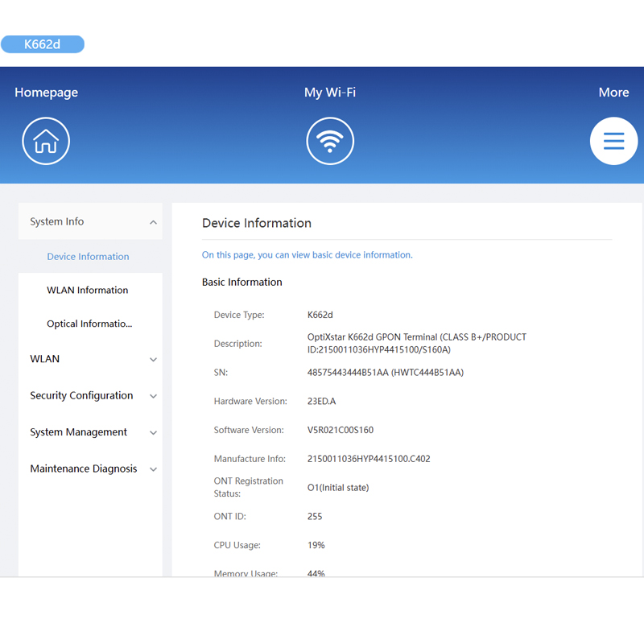Click the K662d device badge
This screenshot has width=644, height=644.
43,44
